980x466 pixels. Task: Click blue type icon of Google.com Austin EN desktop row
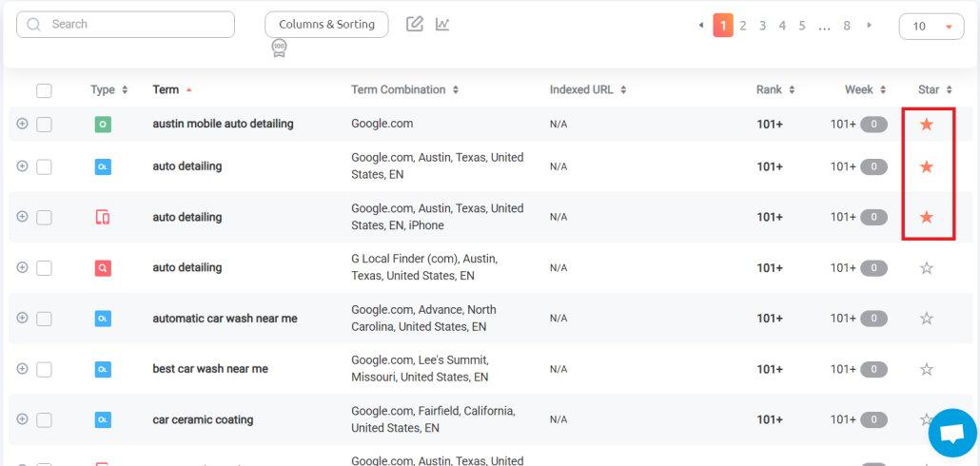pos(103,166)
